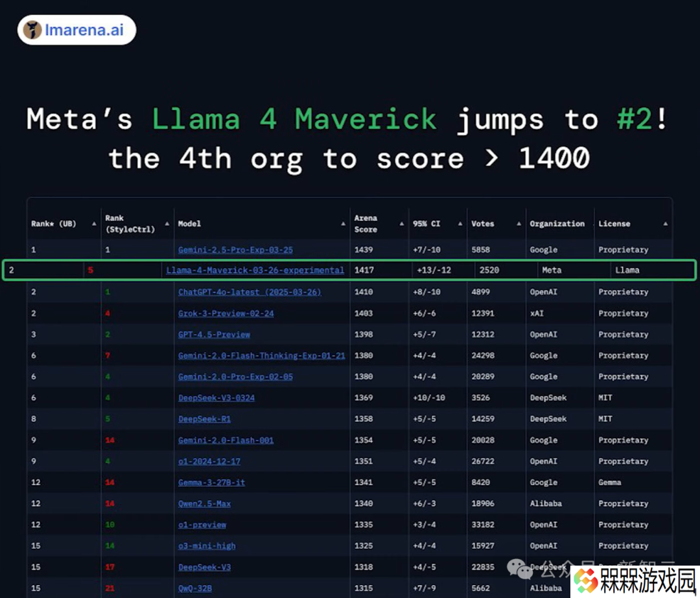Click Arena Score 1354 for Gemini-2.0-Flash-001
This screenshot has width=700, height=598.
coord(364,440)
